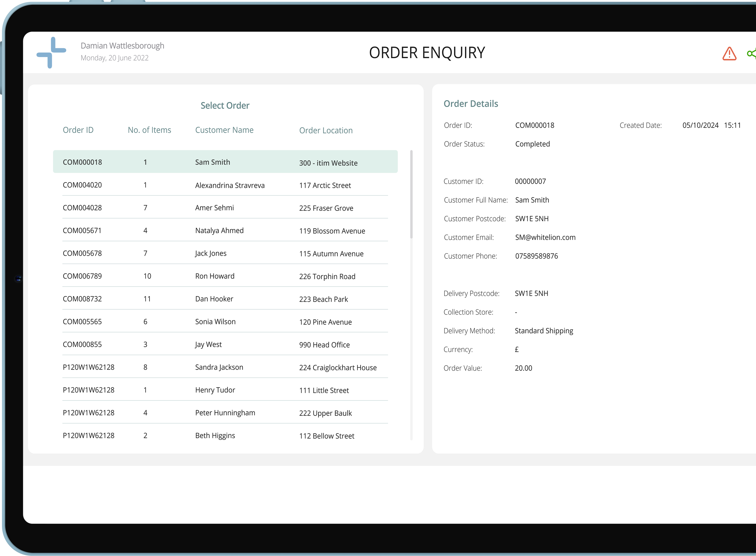Select order COM006789 for Ron Howard

(225, 276)
